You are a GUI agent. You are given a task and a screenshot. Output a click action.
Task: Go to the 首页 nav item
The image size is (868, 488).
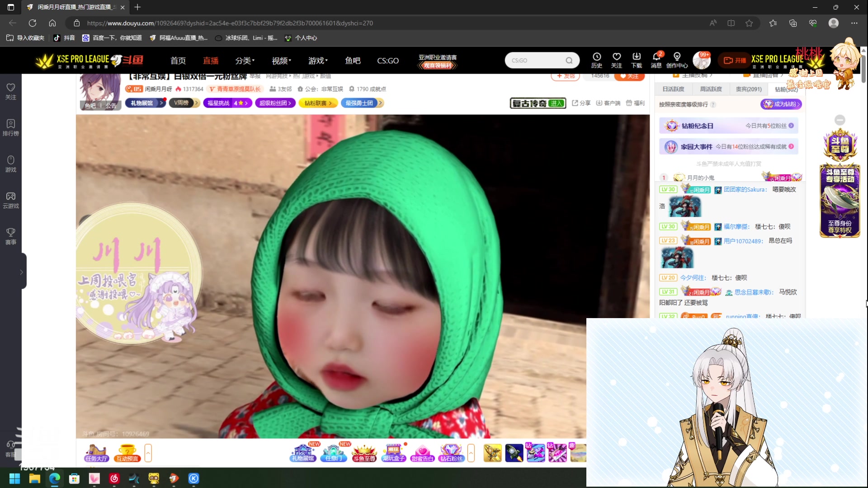[x=178, y=61]
